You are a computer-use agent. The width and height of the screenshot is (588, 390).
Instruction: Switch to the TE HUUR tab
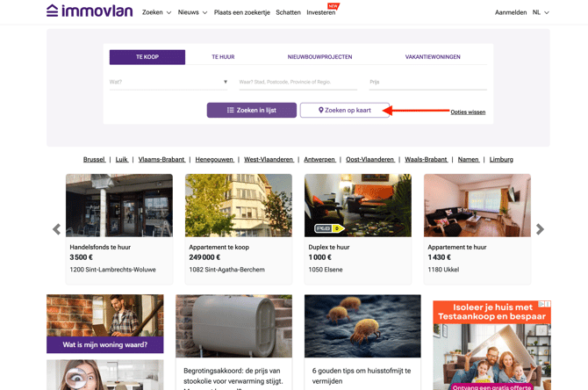[x=223, y=57]
